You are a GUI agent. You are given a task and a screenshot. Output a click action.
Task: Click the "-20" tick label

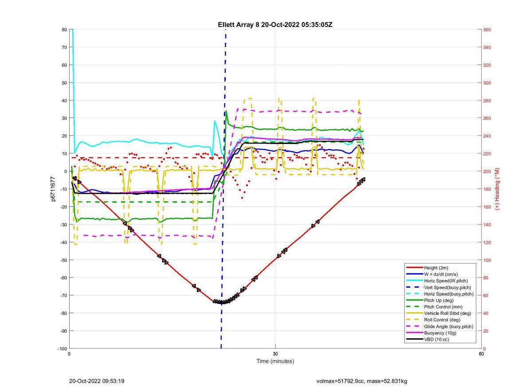click(x=64, y=207)
